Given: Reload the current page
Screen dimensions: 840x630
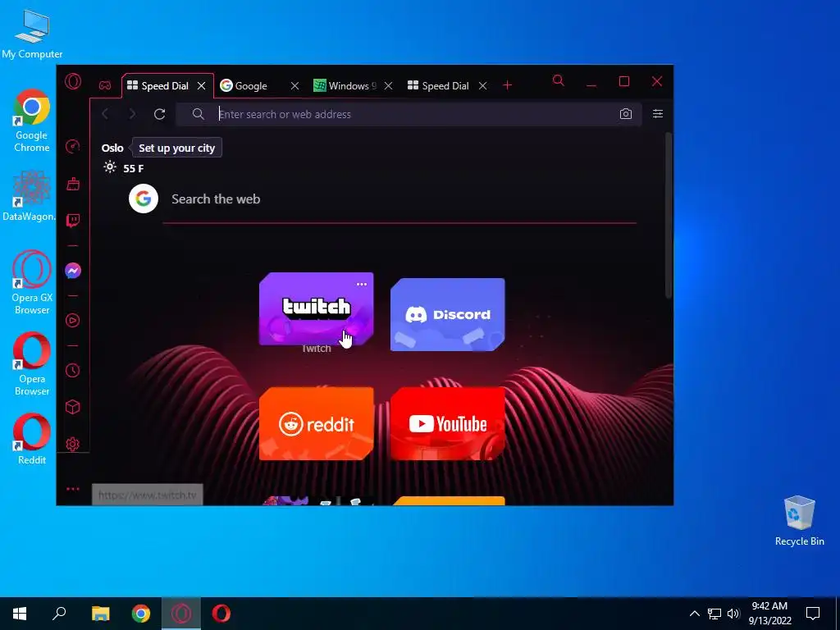Looking at the screenshot, I should 160,114.
